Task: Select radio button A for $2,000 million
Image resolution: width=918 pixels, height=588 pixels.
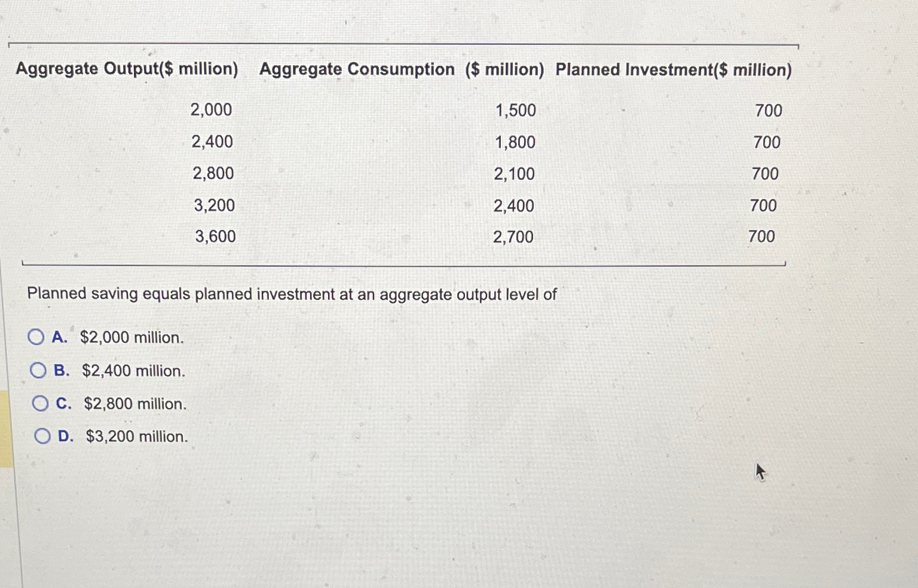Action: (x=37, y=337)
